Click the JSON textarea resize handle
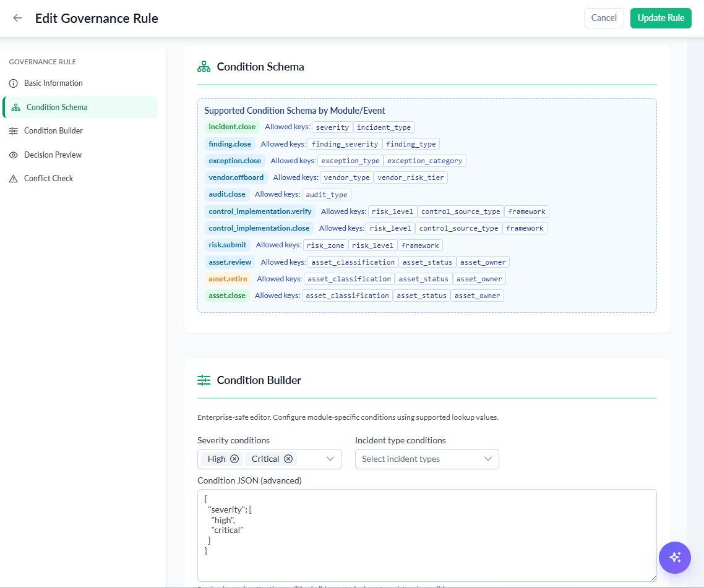 [653, 578]
